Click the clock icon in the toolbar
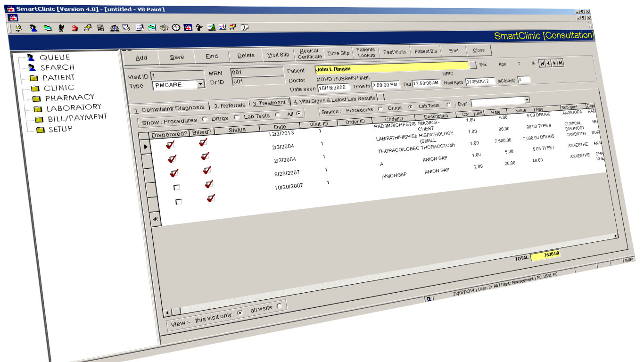 (176, 28)
